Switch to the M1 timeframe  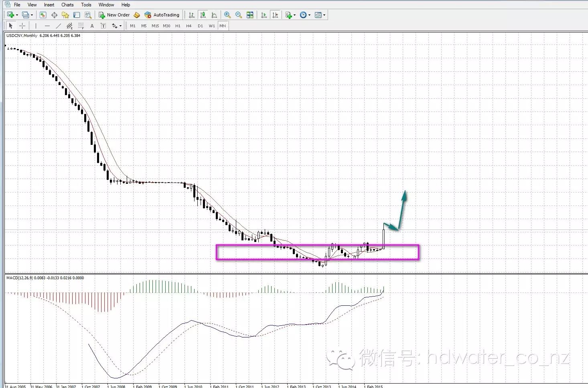pyautogui.click(x=133, y=26)
